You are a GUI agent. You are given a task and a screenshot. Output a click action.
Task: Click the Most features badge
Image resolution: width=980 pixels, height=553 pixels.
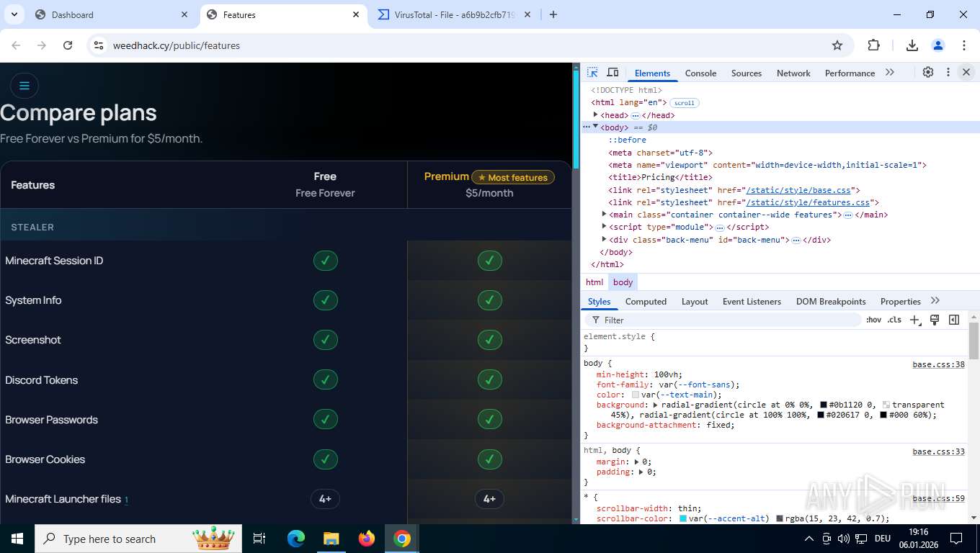coord(513,177)
